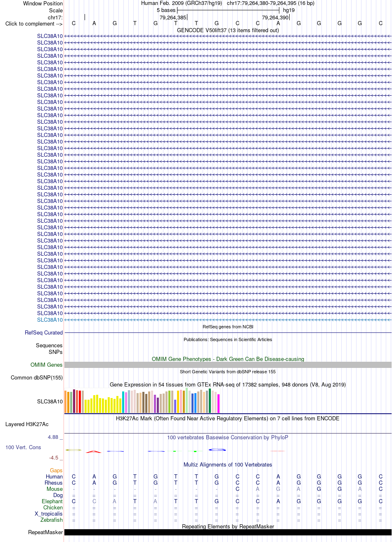The image size is (392, 542).
Task: Click the 79,264,385 position marker
Action: (x=173, y=17)
